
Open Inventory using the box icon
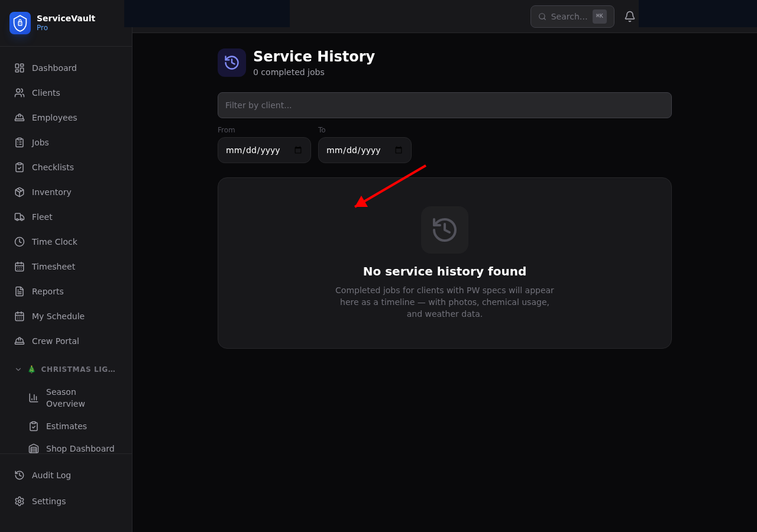click(x=18, y=192)
